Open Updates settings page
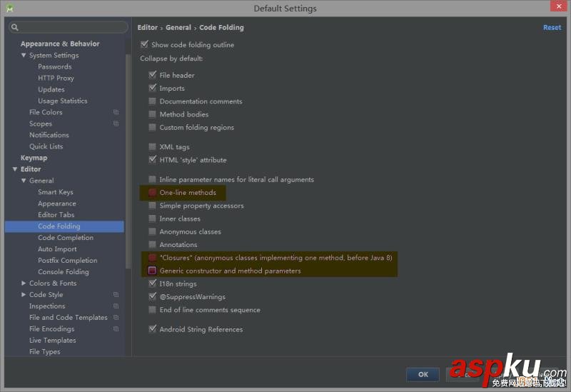Viewport: 571px width, 392px height. [51, 90]
